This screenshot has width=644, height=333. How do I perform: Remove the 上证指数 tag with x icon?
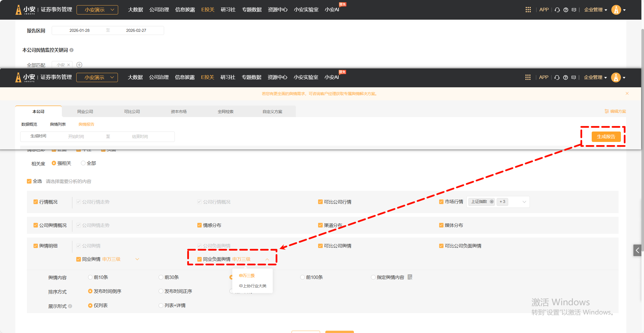coord(491,202)
